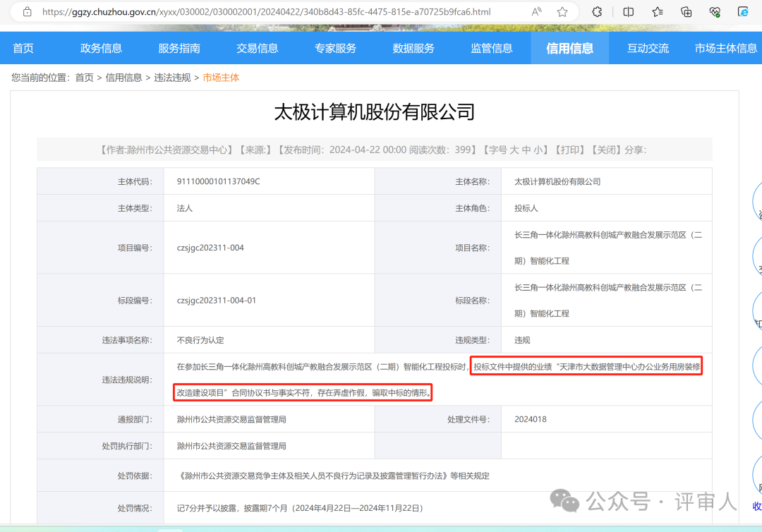Click the 打印 print link
The image size is (762, 532).
tap(569, 150)
